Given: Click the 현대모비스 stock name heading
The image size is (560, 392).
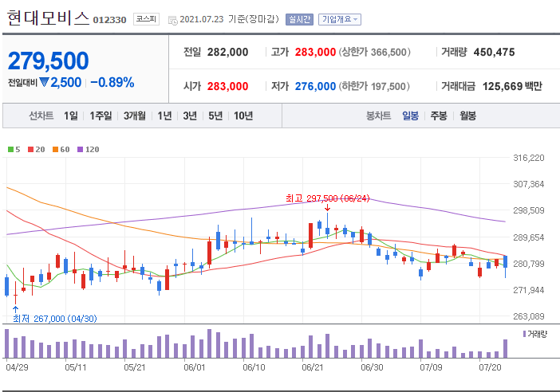Looking at the screenshot, I should point(48,18).
